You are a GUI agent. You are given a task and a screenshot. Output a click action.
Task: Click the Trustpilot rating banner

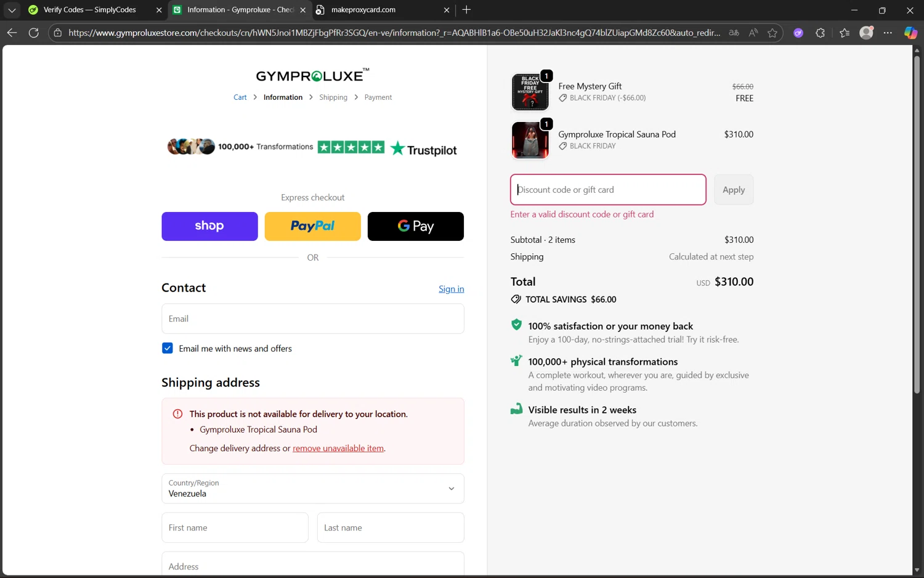(x=312, y=147)
